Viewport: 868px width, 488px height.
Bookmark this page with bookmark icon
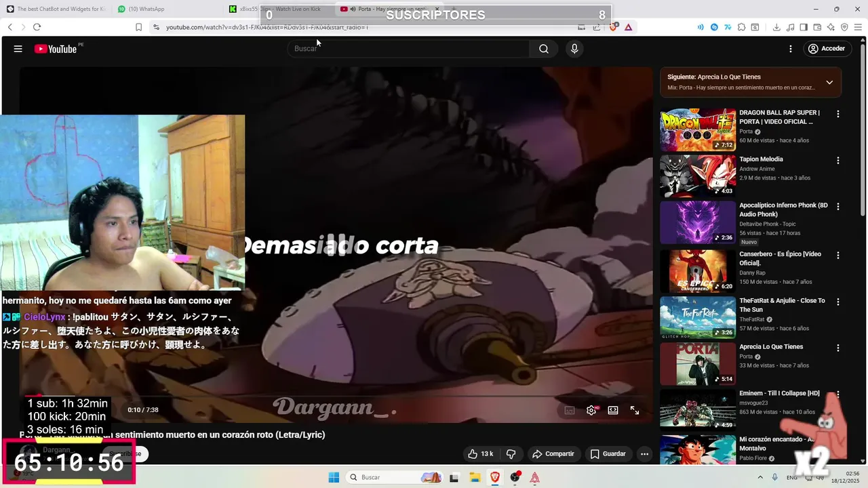click(138, 27)
